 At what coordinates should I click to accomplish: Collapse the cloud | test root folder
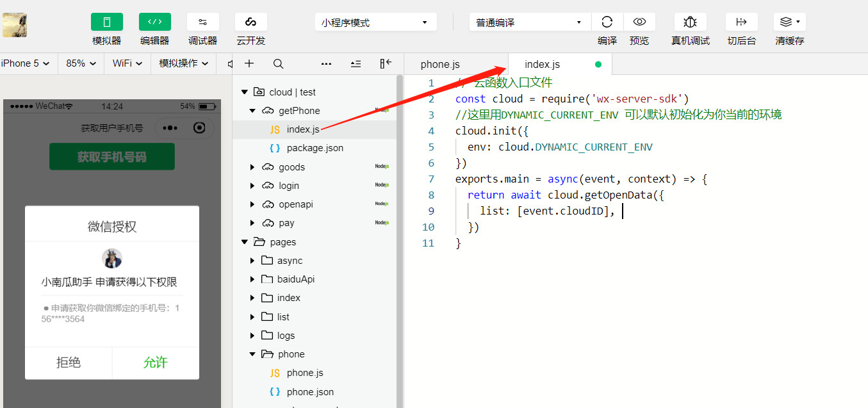(244, 92)
